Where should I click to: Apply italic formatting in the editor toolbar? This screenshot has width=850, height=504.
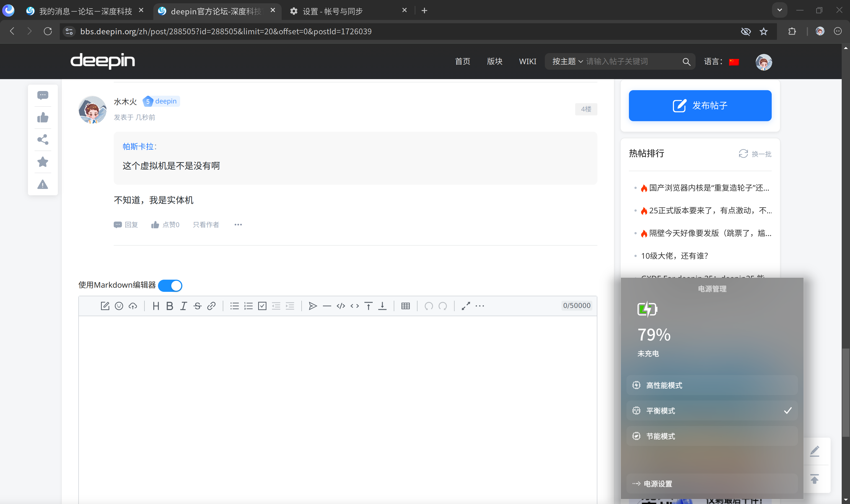(183, 306)
